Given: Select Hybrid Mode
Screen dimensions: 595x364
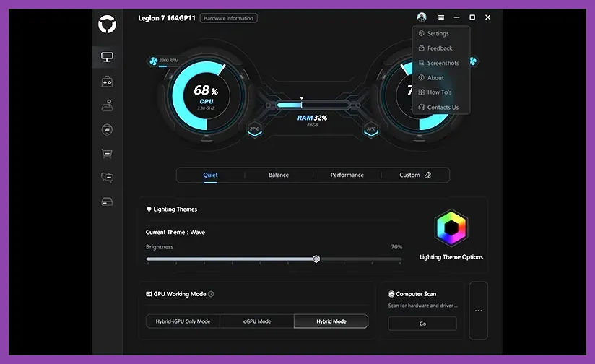Looking at the screenshot, I should tap(331, 321).
